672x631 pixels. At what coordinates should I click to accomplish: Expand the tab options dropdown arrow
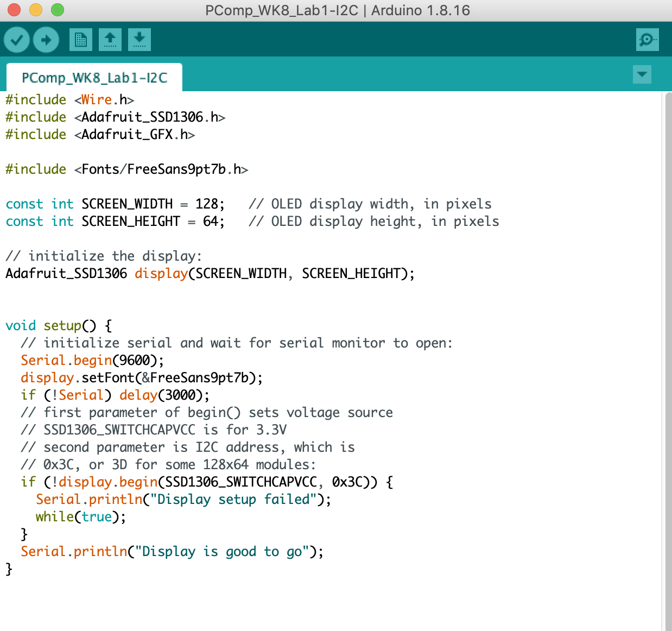[x=642, y=74]
